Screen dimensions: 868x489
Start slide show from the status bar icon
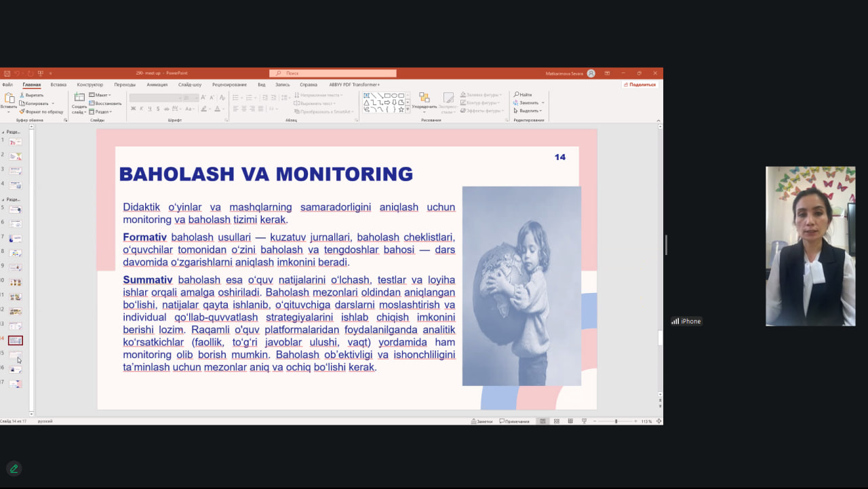[x=584, y=421]
